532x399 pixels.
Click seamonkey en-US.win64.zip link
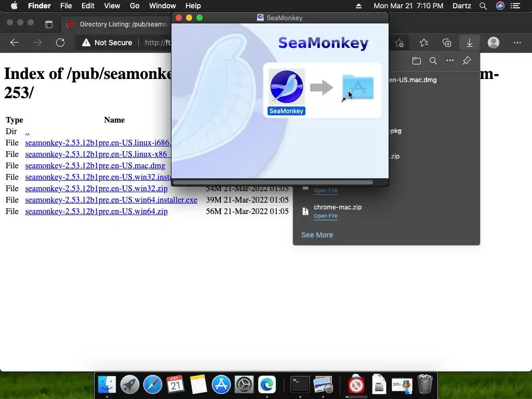click(x=96, y=211)
